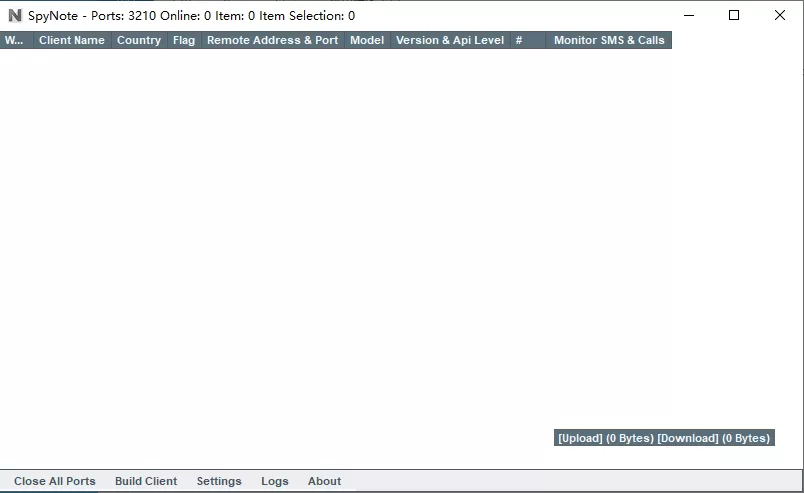This screenshot has height=493, width=804.
Task: Select the Flag column header
Action: [x=184, y=41]
